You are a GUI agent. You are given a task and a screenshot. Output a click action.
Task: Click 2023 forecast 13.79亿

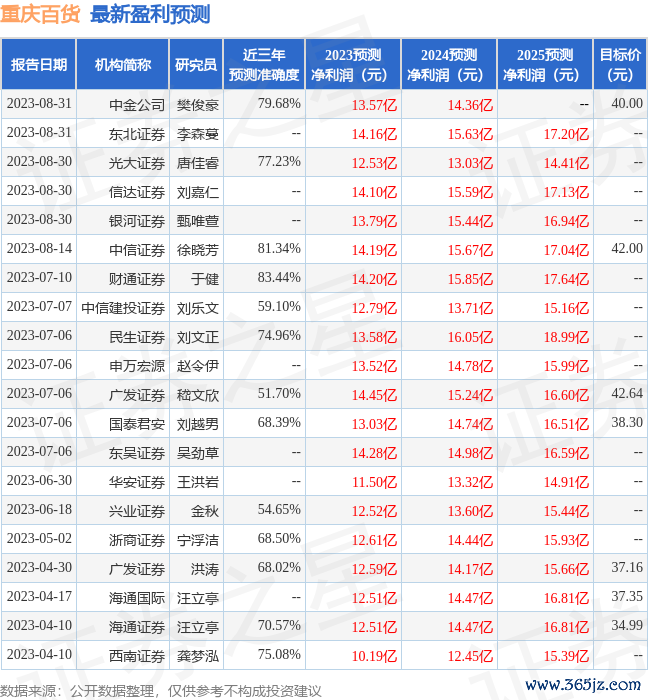tap(374, 221)
